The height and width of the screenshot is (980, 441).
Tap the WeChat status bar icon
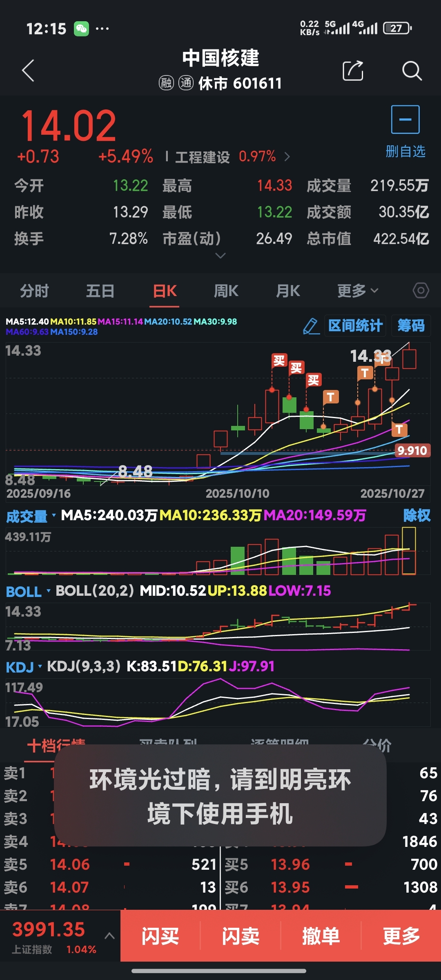coord(81,29)
